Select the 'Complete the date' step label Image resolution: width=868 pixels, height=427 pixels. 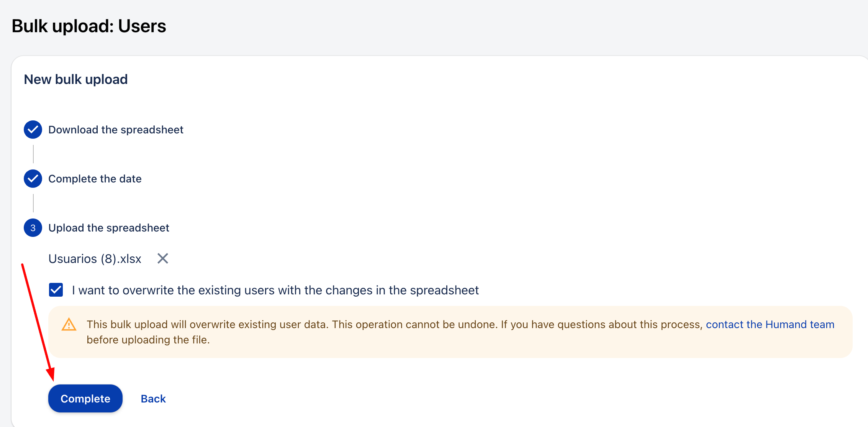[x=95, y=179]
